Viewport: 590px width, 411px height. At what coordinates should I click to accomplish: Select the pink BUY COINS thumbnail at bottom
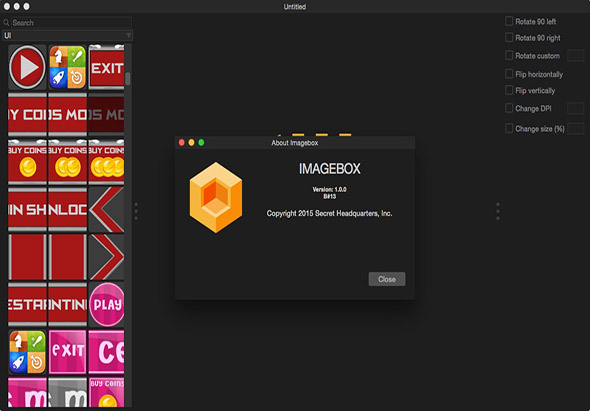tap(106, 392)
